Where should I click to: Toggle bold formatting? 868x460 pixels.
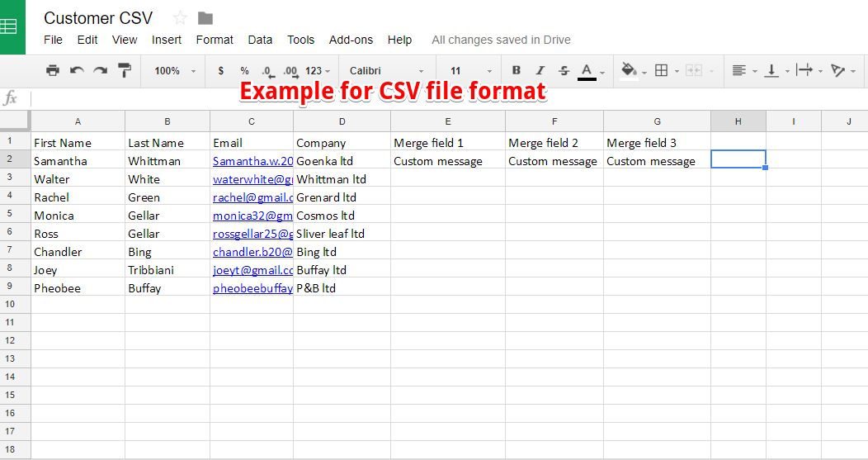pyautogui.click(x=516, y=70)
